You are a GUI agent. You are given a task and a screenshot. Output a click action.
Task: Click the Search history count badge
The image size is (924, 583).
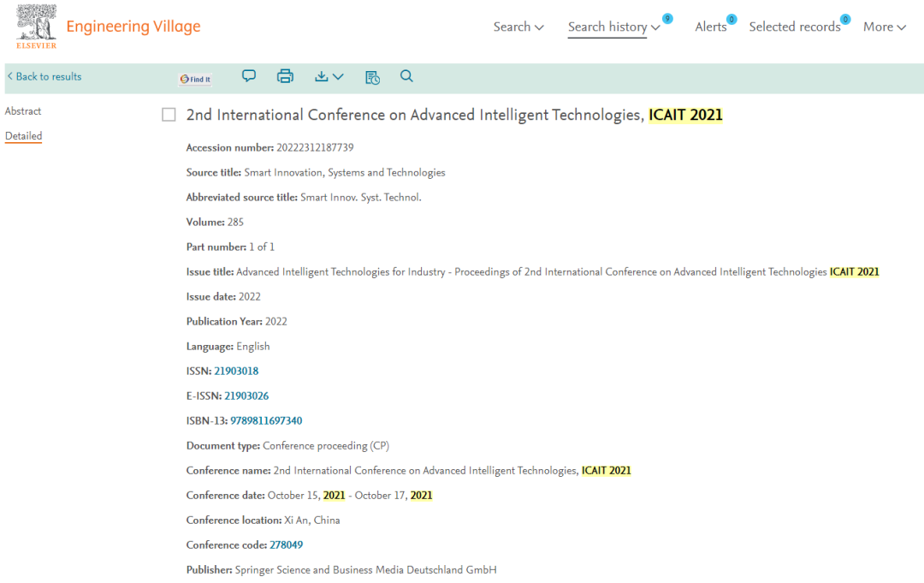click(667, 19)
